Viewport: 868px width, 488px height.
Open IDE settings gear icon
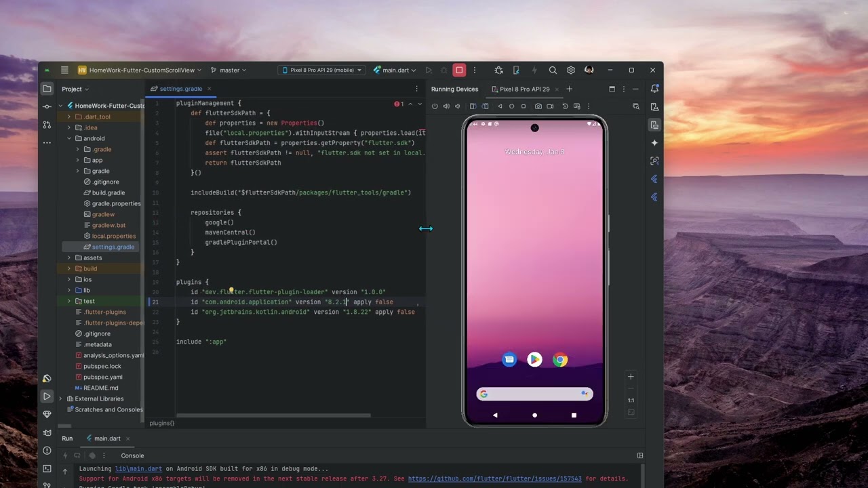pyautogui.click(x=571, y=70)
